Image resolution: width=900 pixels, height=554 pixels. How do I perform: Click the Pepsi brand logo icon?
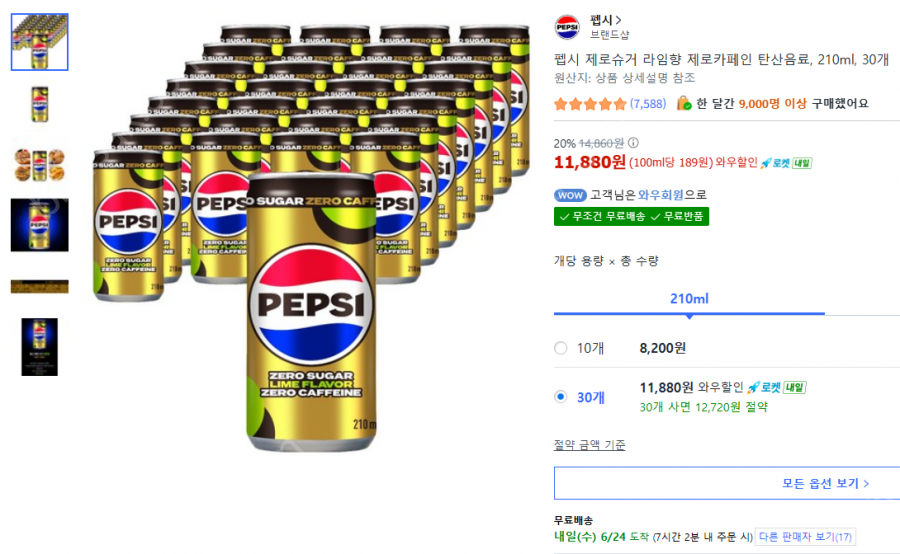point(567,27)
